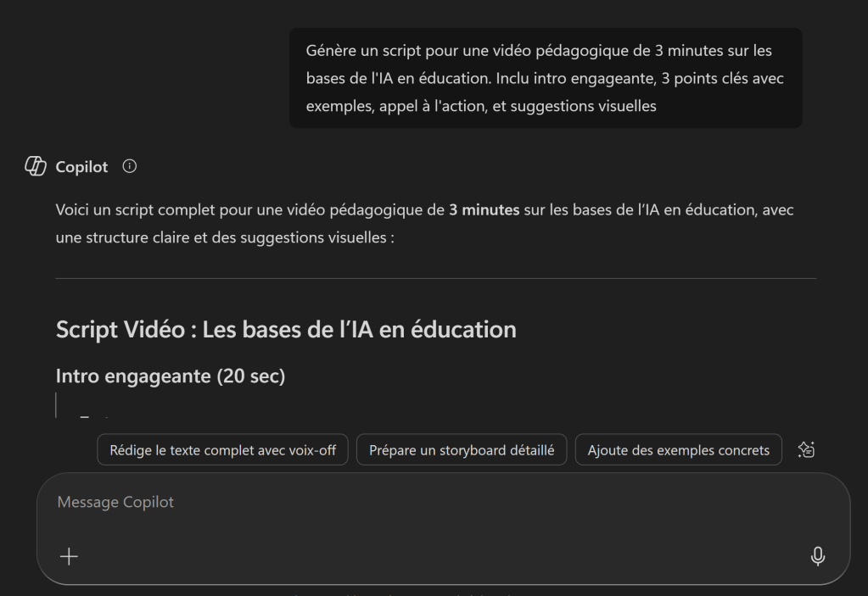This screenshot has height=596, width=868.
Task: Click the "Intro engageante (20 sec)" subheading
Action: click(170, 376)
